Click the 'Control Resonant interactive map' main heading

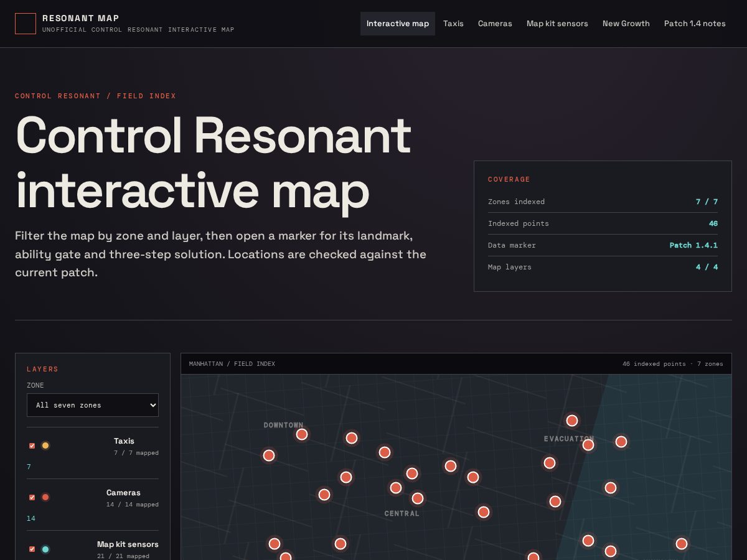tap(213, 162)
